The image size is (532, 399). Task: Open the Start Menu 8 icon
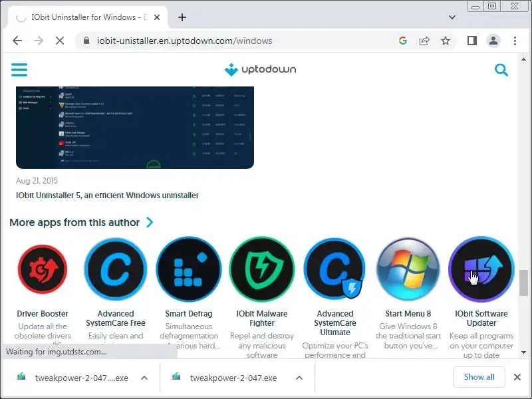pos(408,269)
